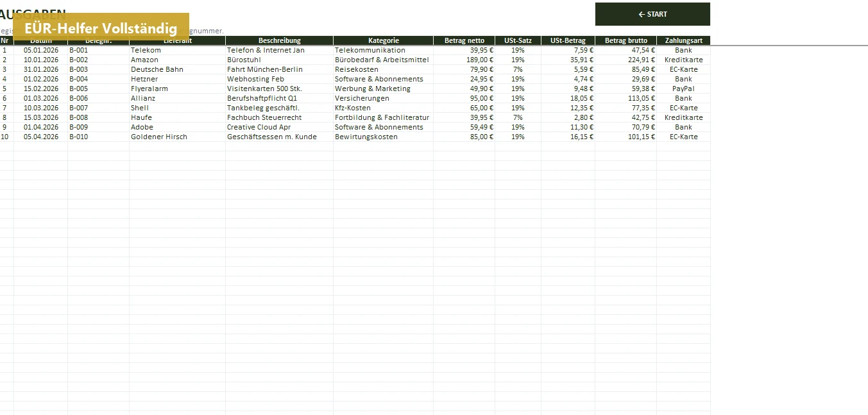
Task: Click the Werbung & Marketing category
Action: pos(384,89)
